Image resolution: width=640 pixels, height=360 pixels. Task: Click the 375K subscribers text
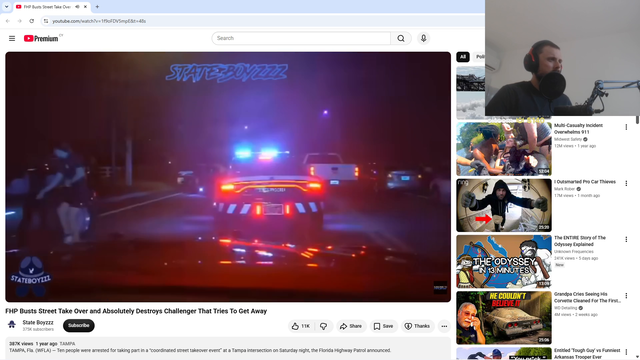(x=38, y=329)
